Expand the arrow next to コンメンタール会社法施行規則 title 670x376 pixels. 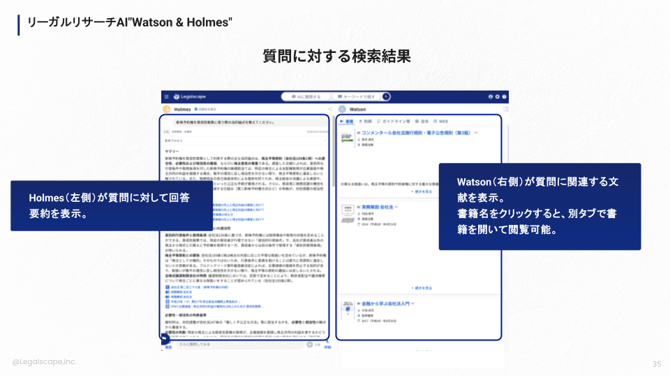pyautogui.click(x=476, y=133)
